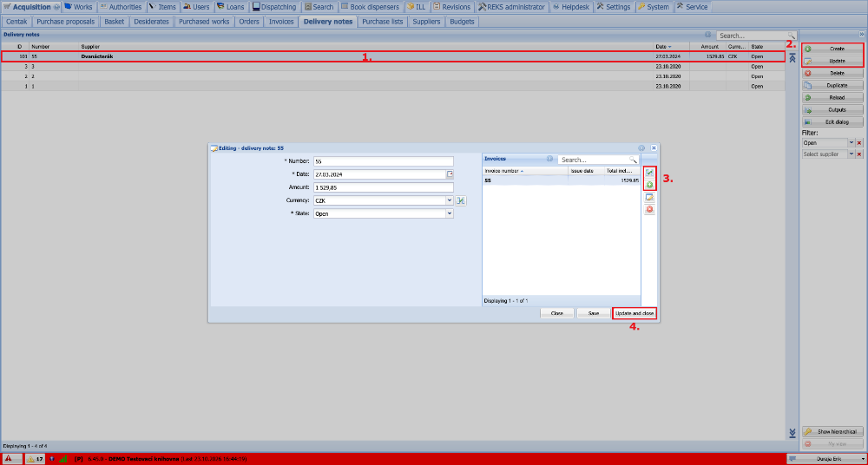Screen dimensions: 868x465
Task: Click the add invoice green plus icon
Action: click(x=649, y=185)
